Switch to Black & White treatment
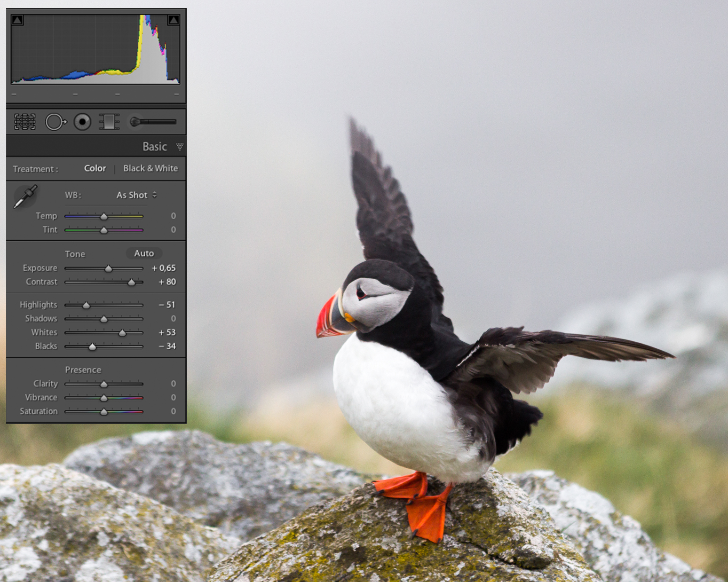The height and width of the screenshot is (582, 728). [x=150, y=168]
